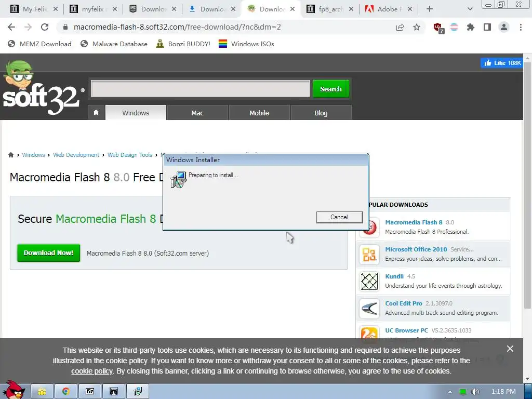Click the Angry Birds start button
532x399 pixels.
pos(14,390)
